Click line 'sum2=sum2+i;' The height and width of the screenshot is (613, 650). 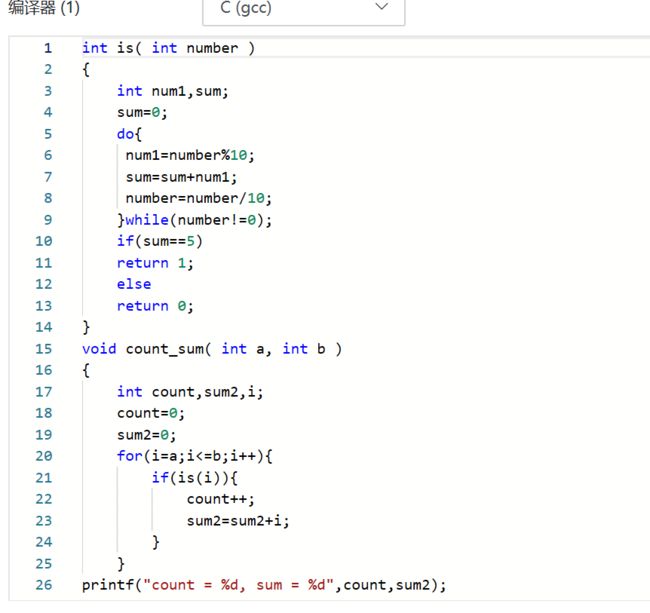(238, 521)
